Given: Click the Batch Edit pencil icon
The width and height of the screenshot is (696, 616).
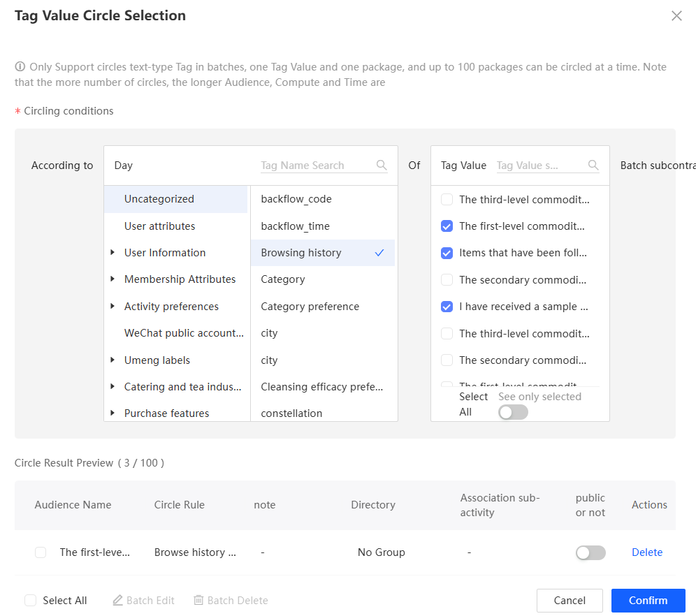Looking at the screenshot, I should coord(118,601).
